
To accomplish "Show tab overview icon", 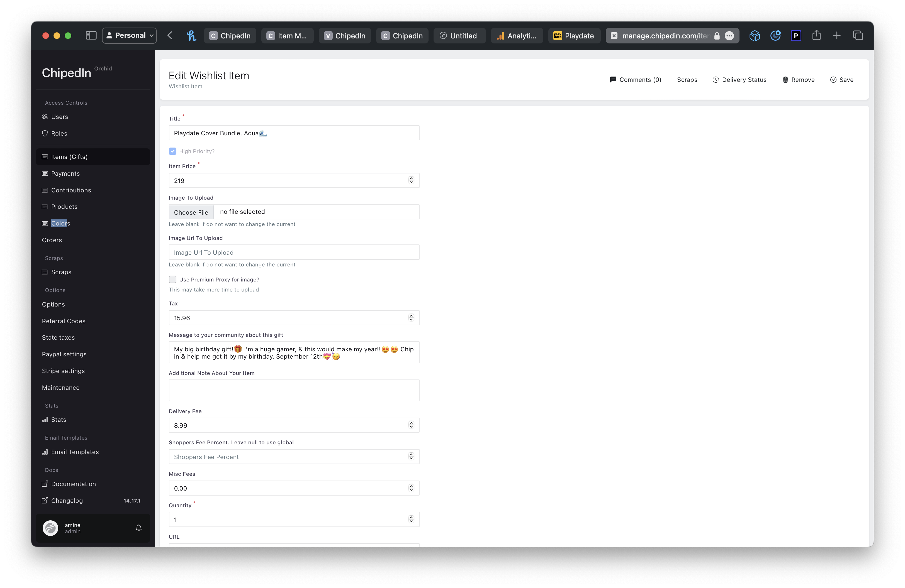I will 858,36.
